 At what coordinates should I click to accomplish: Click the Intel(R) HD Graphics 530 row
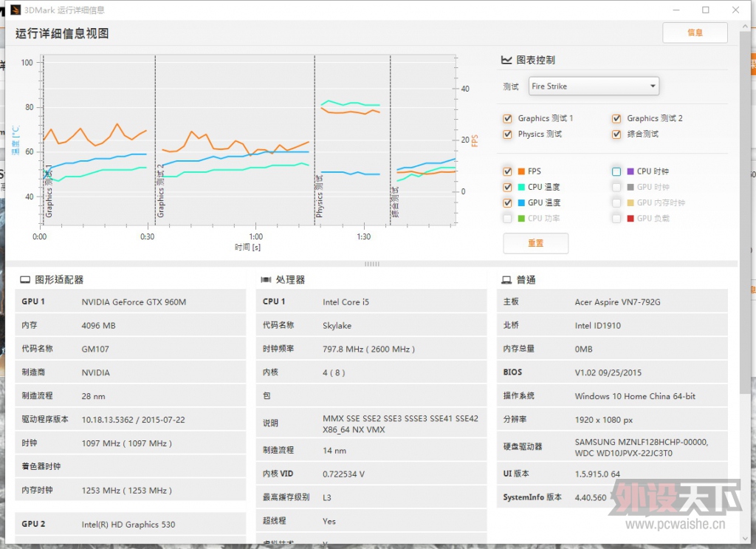[x=130, y=525]
